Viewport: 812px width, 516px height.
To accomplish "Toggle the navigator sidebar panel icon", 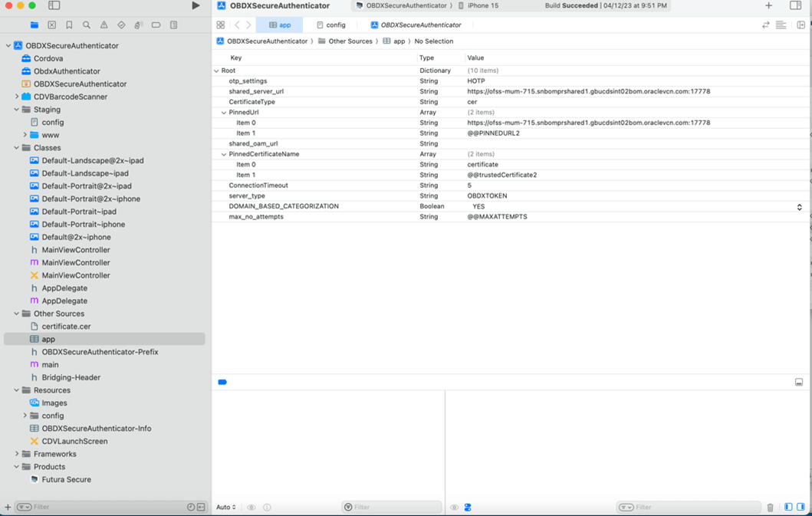I will click(54, 5).
